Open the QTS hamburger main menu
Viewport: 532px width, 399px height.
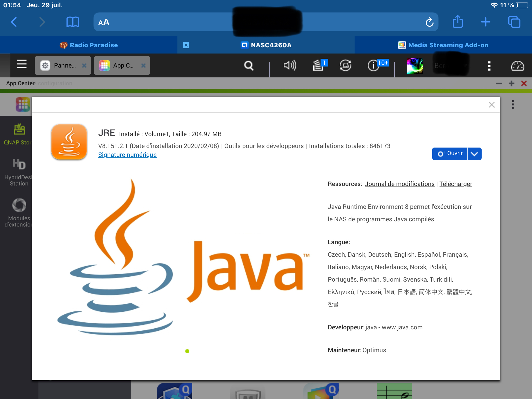point(22,64)
